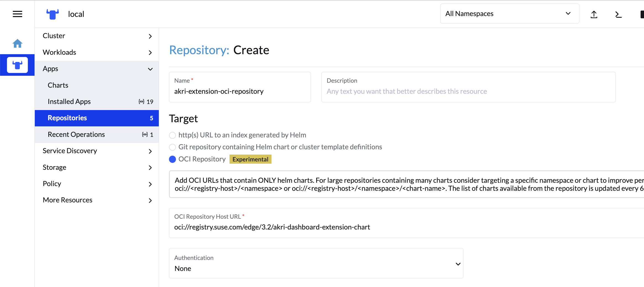Screen dimensions: 644x287
Task: Click the icon beside Installed Apps count
Action: 141,102
